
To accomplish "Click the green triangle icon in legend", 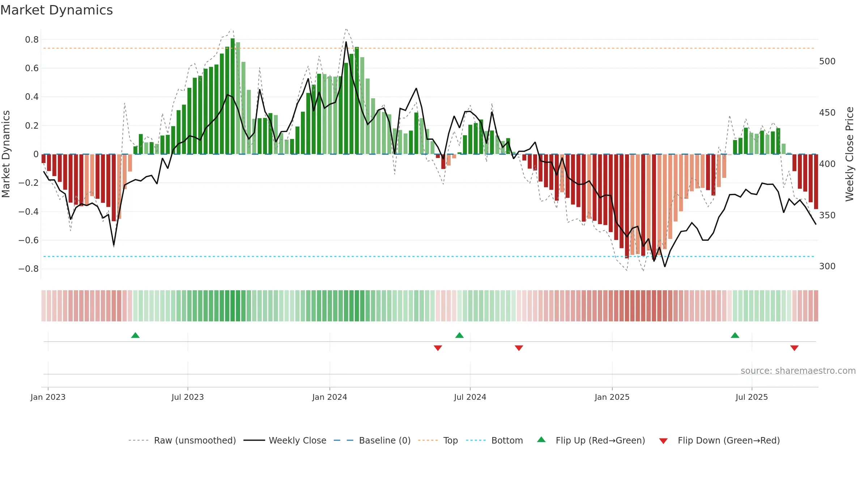I will pos(541,440).
